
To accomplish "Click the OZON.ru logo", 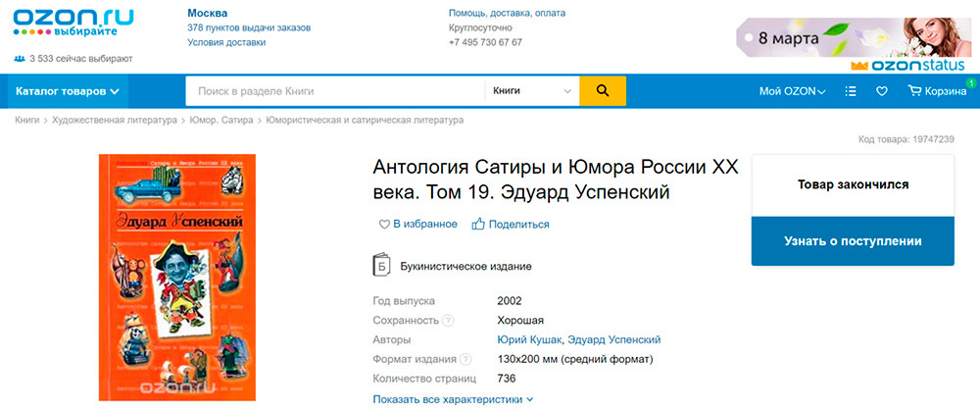I will pos(73,22).
